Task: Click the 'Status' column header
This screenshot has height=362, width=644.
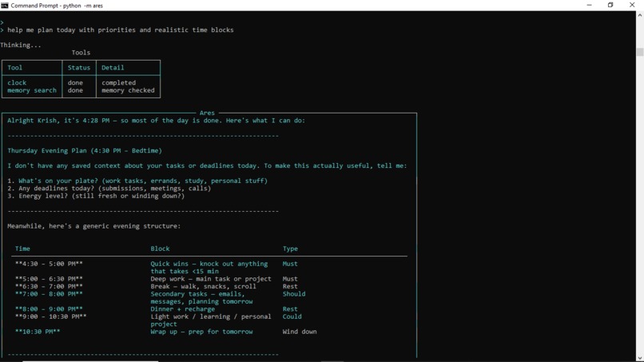Action: (79, 68)
